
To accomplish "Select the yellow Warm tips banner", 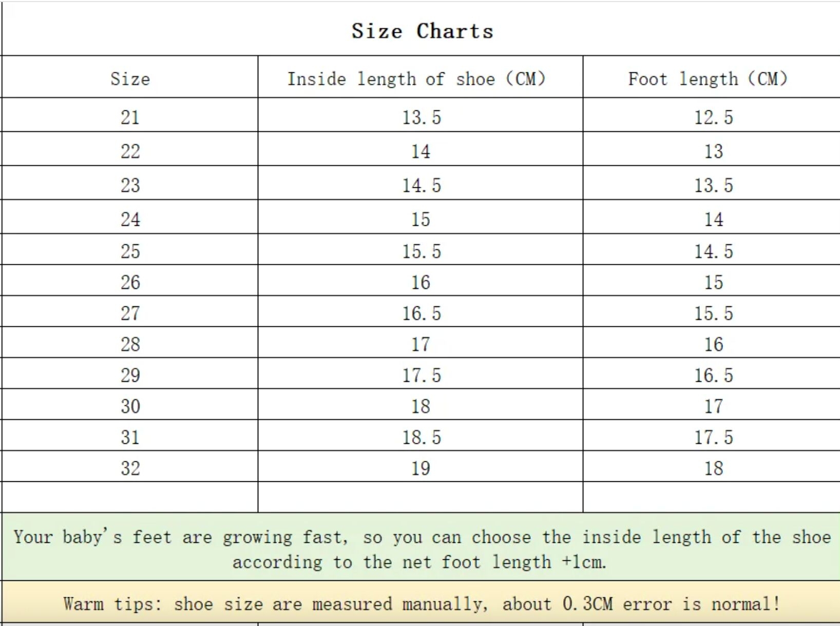I will (x=421, y=603).
